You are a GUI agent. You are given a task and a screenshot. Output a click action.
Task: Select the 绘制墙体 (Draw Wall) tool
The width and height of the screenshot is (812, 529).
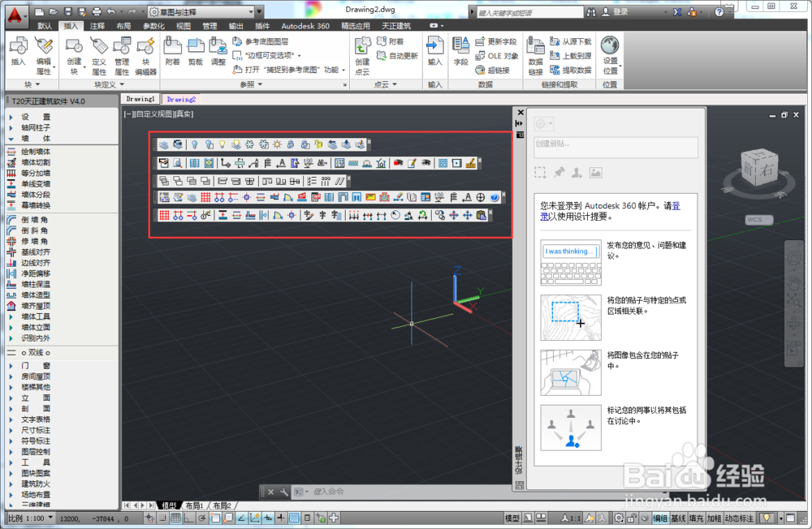click(39, 153)
